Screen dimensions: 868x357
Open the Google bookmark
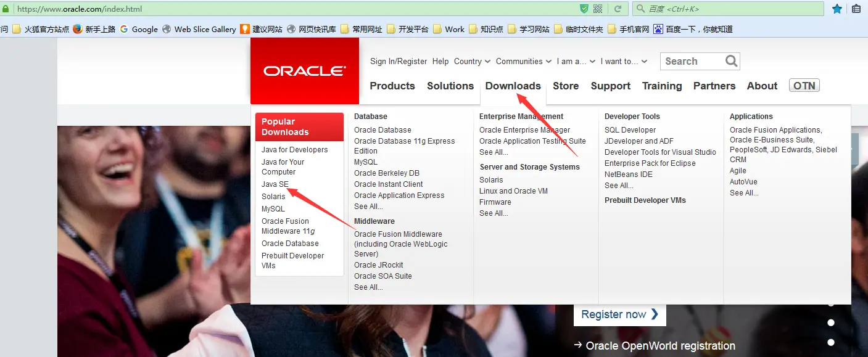click(139, 29)
